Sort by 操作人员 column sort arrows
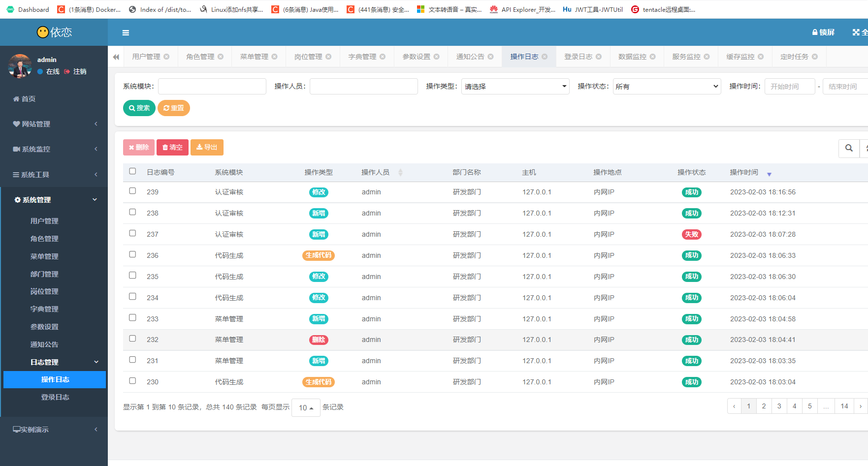 (400, 172)
